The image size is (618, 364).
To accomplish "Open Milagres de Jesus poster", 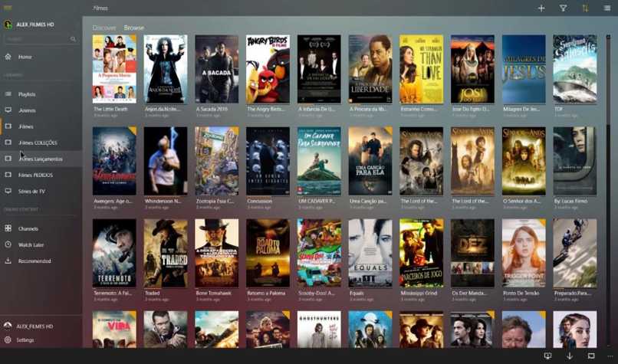I will click(524, 69).
